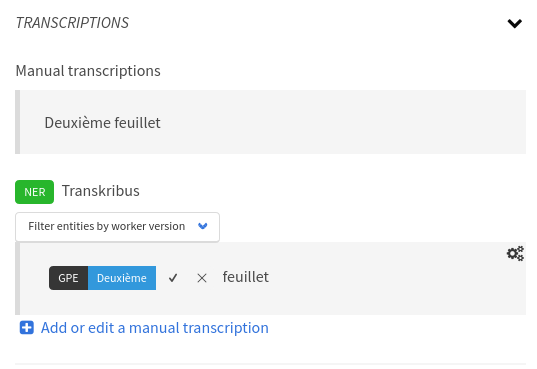This screenshot has width=537, height=369.
Task: Toggle the green NER badge
Action: click(35, 192)
